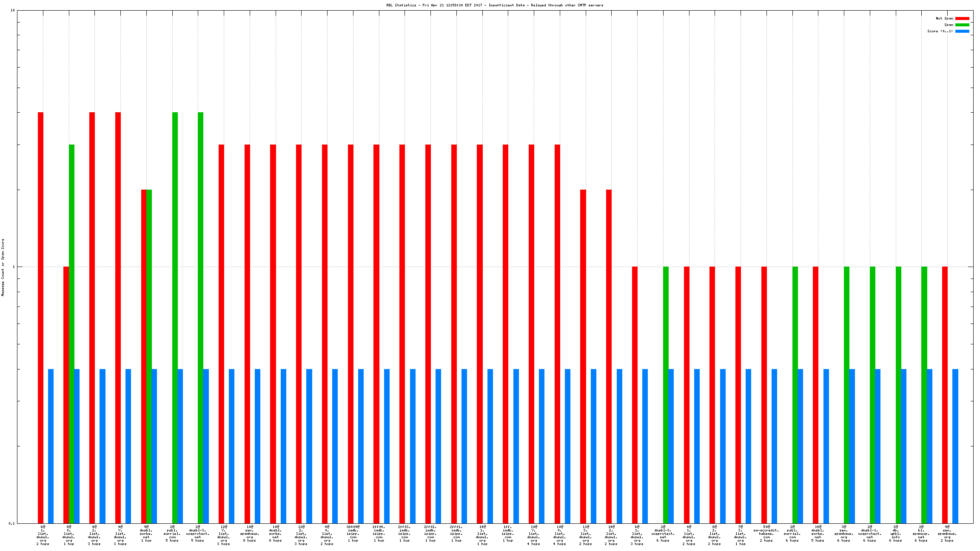
Task: Click the dnsbl-1.uceprotect.net 6 hops label
Action: tap(869, 534)
